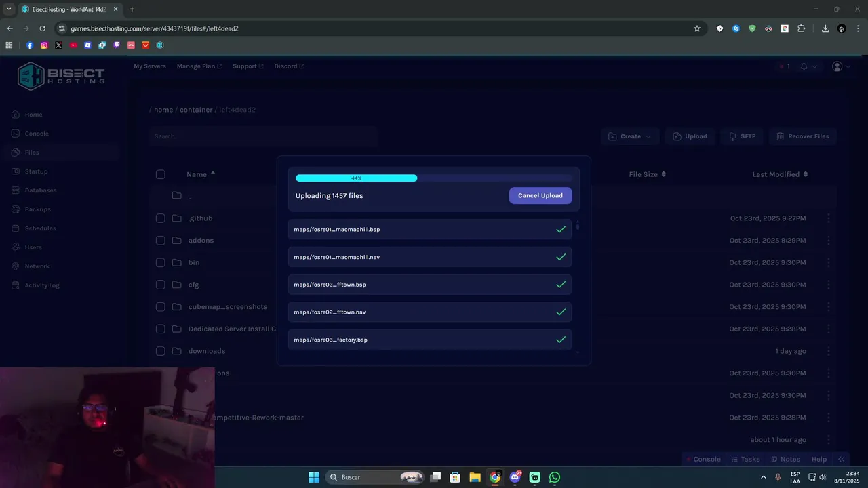Open the Discord link

[289, 66]
